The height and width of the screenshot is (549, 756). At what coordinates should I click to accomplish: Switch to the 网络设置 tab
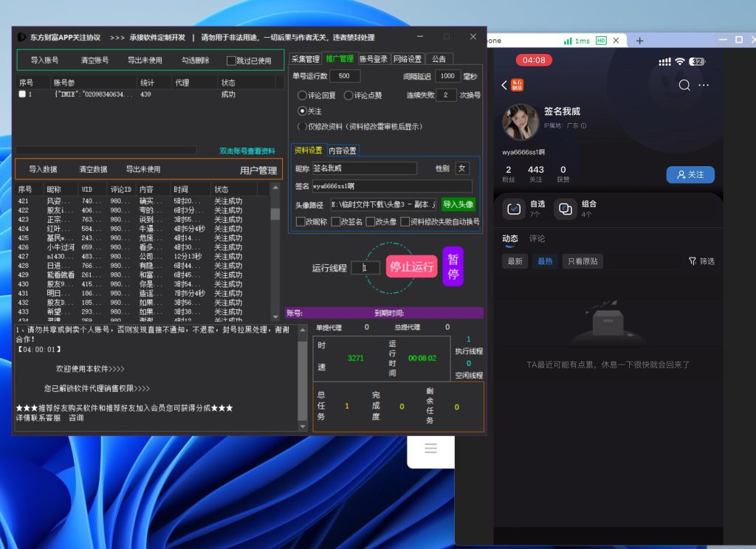tap(408, 59)
